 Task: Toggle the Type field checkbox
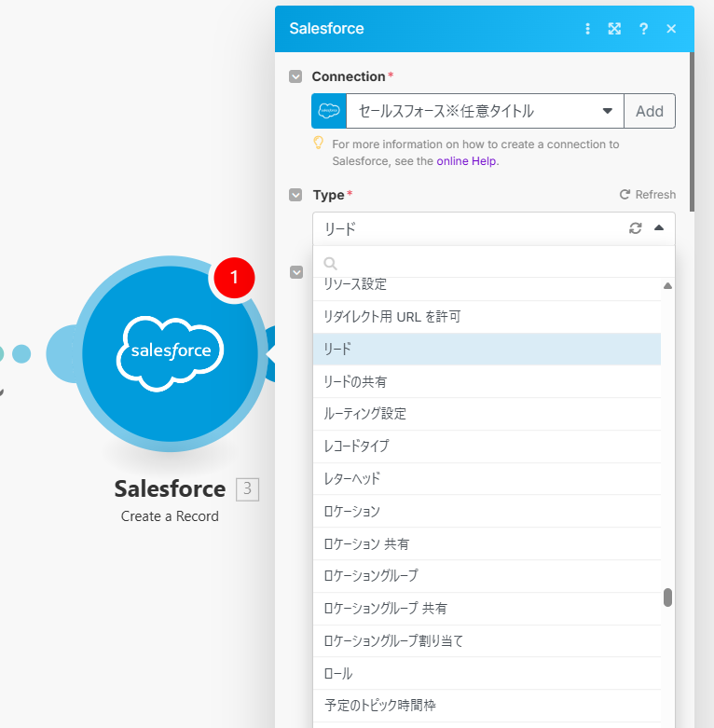pyautogui.click(x=295, y=195)
